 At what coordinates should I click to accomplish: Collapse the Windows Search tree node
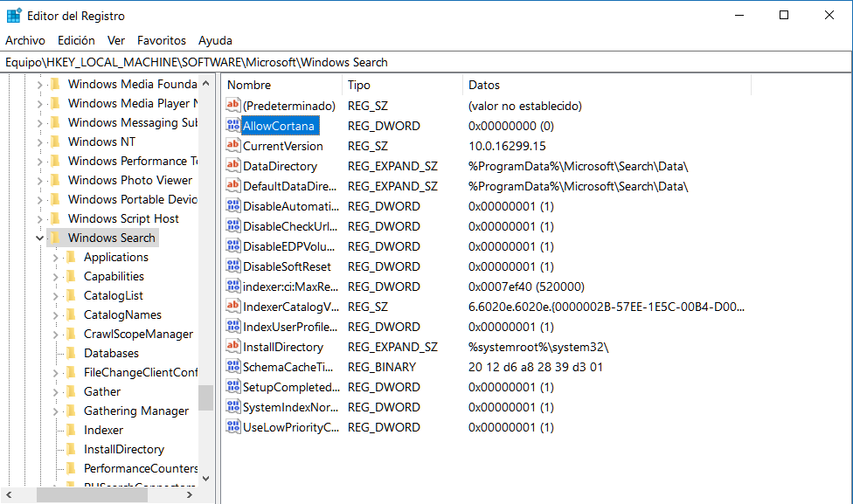pos(39,238)
